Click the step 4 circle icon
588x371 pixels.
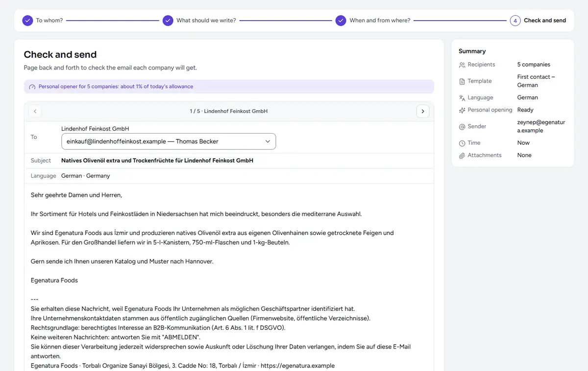click(x=515, y=21)
